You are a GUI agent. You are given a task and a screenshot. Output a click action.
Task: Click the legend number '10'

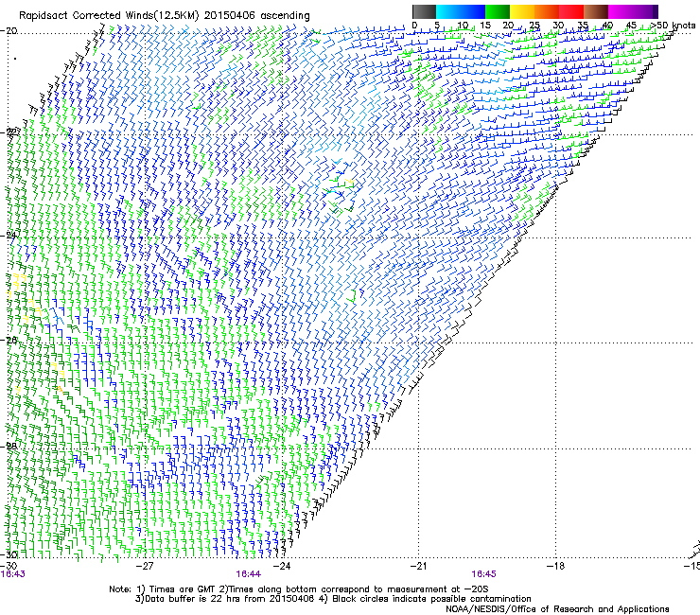coord(463,26)
